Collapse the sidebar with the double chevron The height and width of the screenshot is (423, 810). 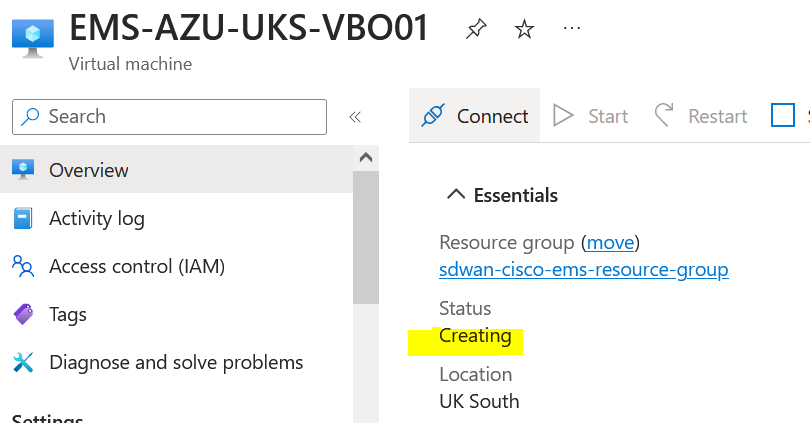point(355,117)
